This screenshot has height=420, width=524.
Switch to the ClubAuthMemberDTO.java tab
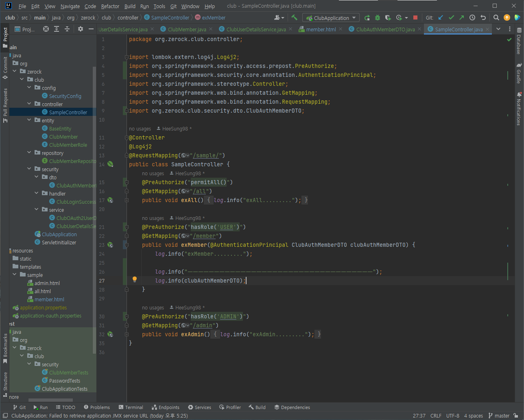click(385, 29)
